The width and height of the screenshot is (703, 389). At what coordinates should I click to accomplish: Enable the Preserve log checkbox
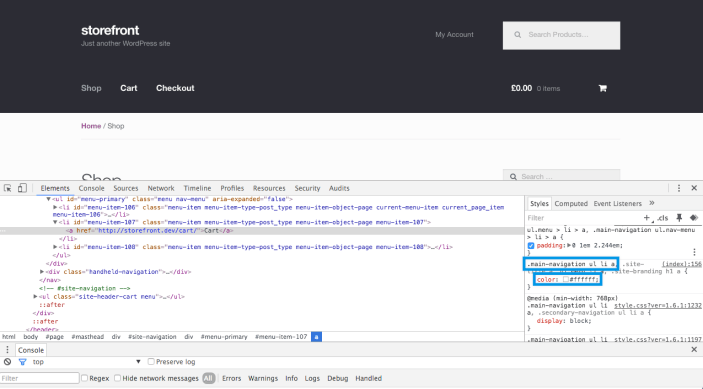pos(151,362)
